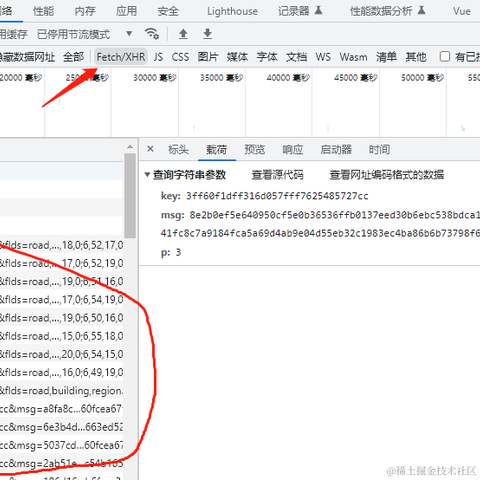Open the Vue devtools tab
The image size is (480, 480).
[462, 11]
